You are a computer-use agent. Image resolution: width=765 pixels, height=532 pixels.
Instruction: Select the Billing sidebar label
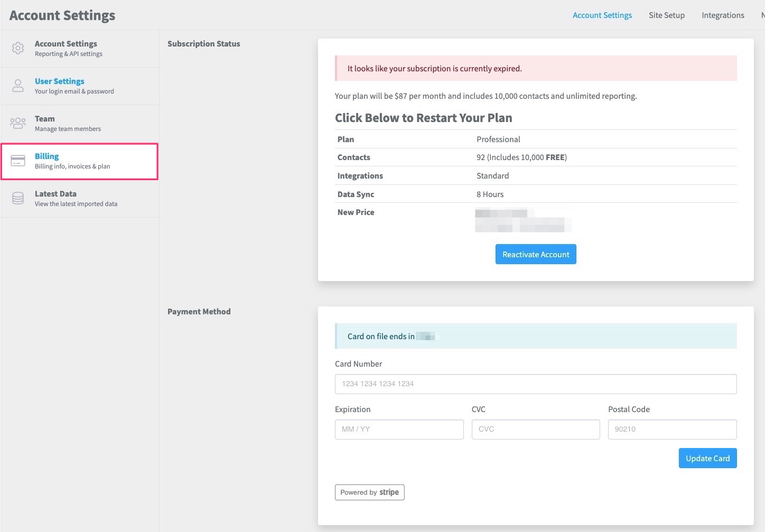tap(47, 156)
